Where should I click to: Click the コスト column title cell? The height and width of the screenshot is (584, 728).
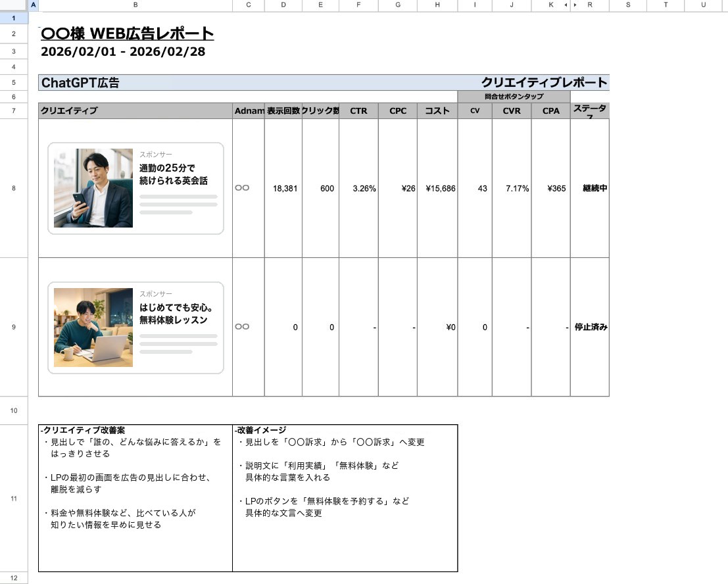coord(437,110)
